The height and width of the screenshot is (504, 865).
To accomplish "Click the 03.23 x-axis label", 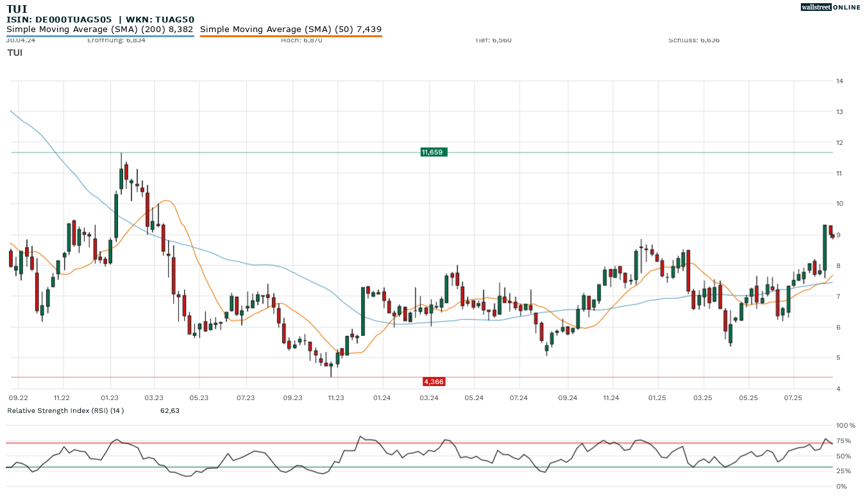I will coord(154,398).
